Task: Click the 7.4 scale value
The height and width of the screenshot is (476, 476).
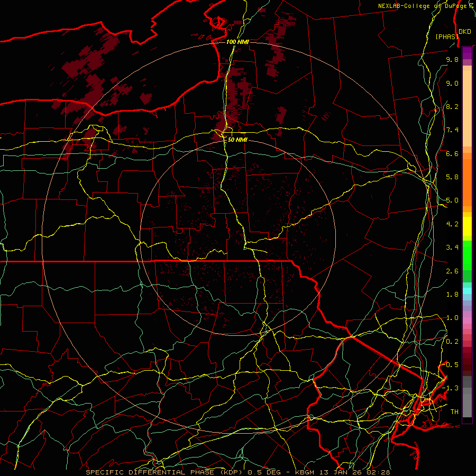Action: (452, 130)
